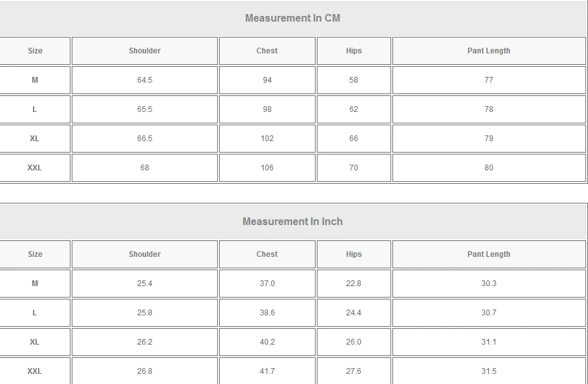Select the Pant Length header in the Inch table
Image resolution: width=588 pixels, height=384 pixels.
pos(488,254)
